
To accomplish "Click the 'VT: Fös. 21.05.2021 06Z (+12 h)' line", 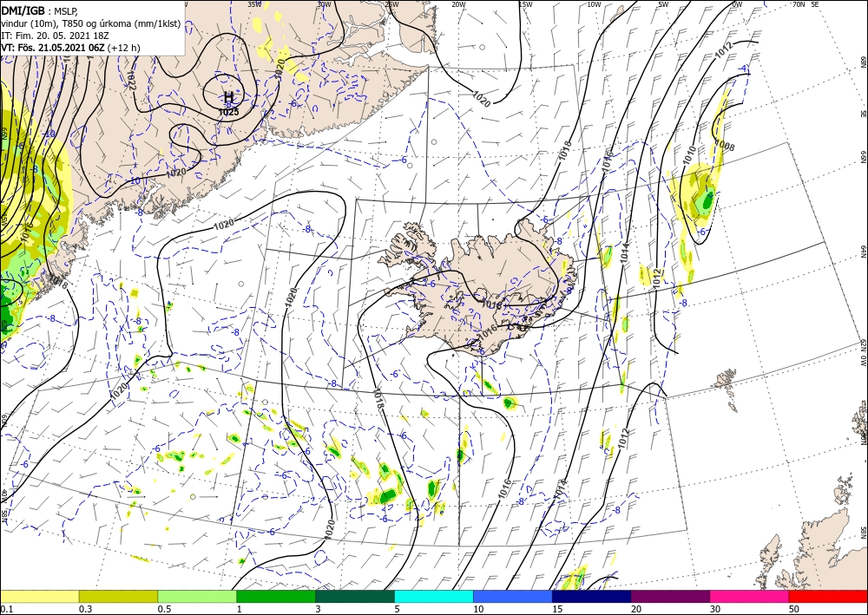I will (x=70, y=48).
